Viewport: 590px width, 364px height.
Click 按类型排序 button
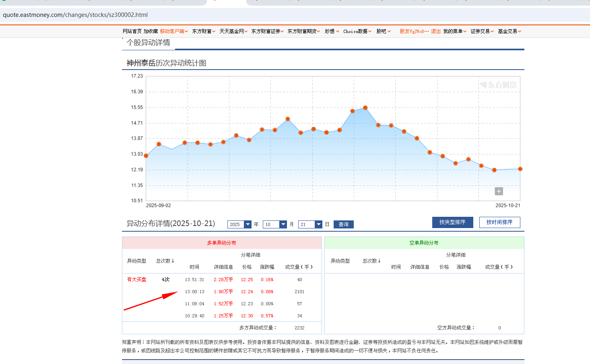452,222
